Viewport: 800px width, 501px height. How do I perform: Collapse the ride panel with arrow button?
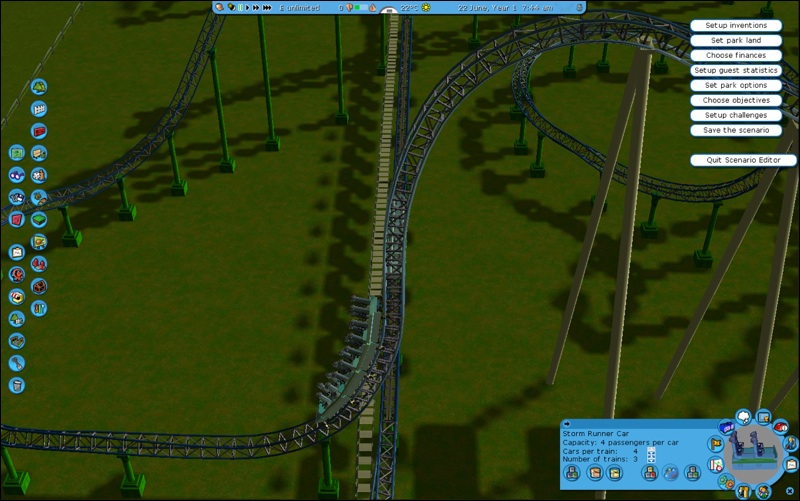coord(566,424)
